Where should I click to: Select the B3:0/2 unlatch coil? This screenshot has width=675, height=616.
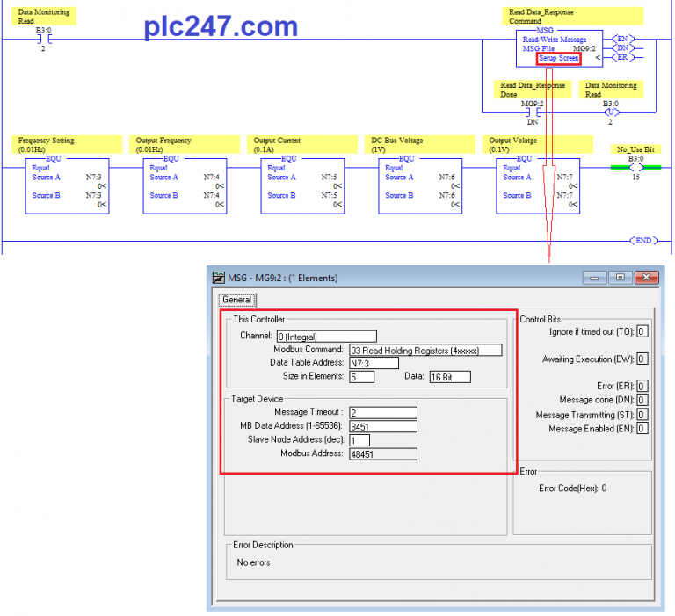pyautogui.click(x=611, y=112)
